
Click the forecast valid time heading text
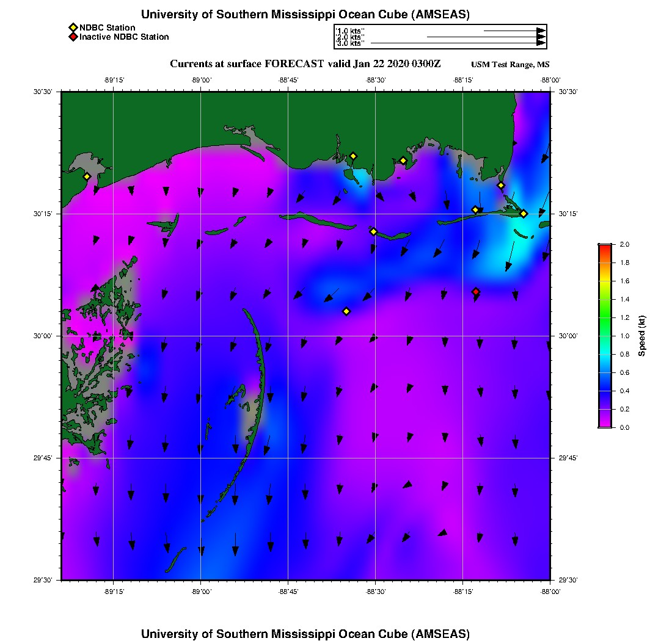[305, 64]
